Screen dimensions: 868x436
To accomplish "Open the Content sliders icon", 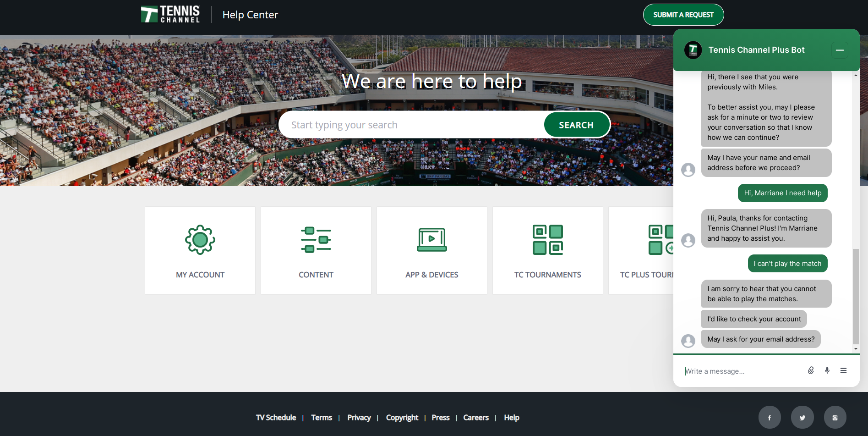I will (x=316, y=240).
